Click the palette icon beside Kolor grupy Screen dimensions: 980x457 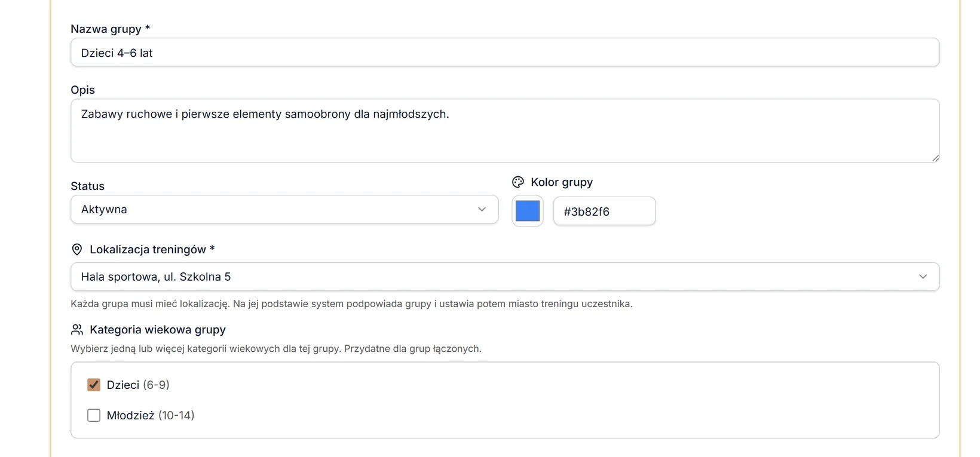(x=518, y=182)
